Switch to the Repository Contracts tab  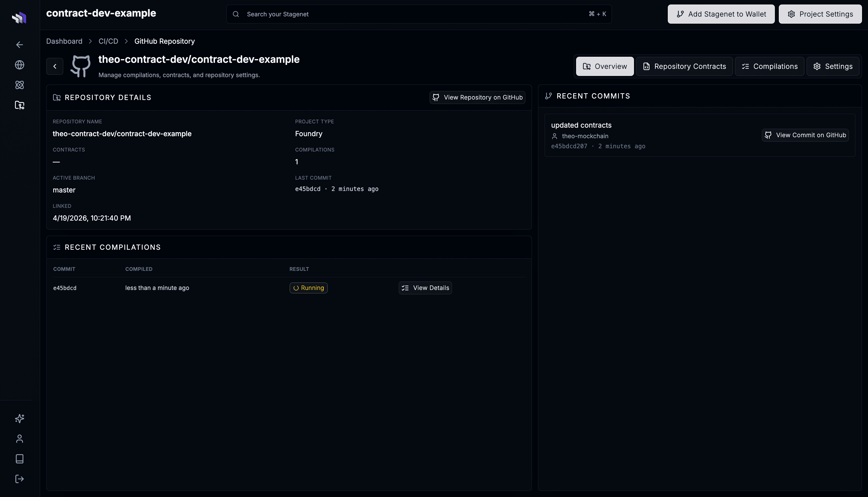[x=684, y=66]
